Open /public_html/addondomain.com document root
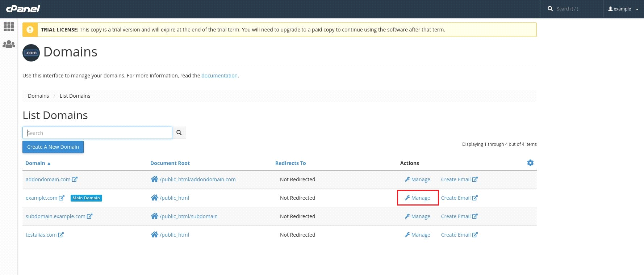The image size is (644, 275). click(x=198, y=179)
